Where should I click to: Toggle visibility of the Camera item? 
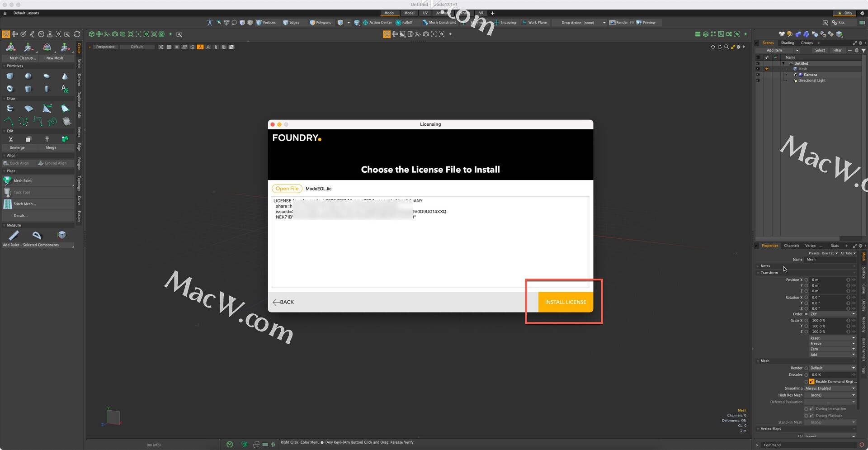[x=758, y=75]
